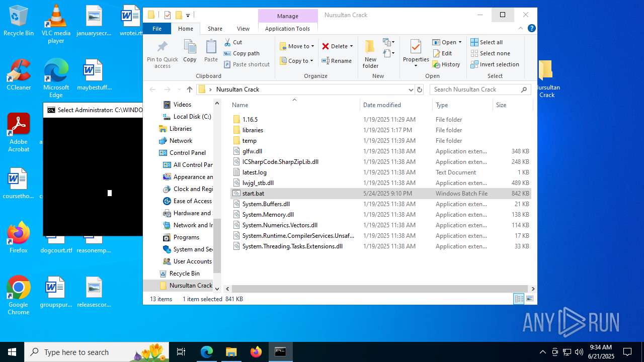This screenshot has height=362, width=644.
Task: Open VLC media player desktop shortcut
Action: point(56,24)
